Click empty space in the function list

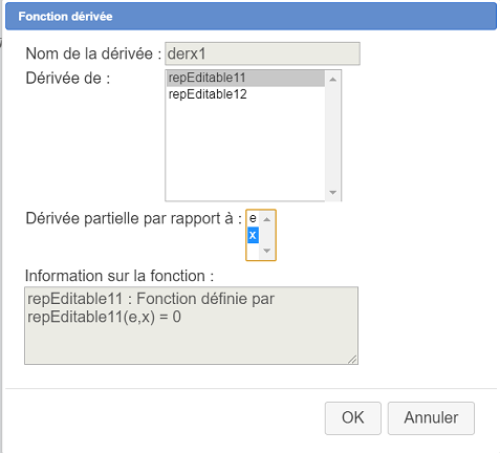pos(246,150)
